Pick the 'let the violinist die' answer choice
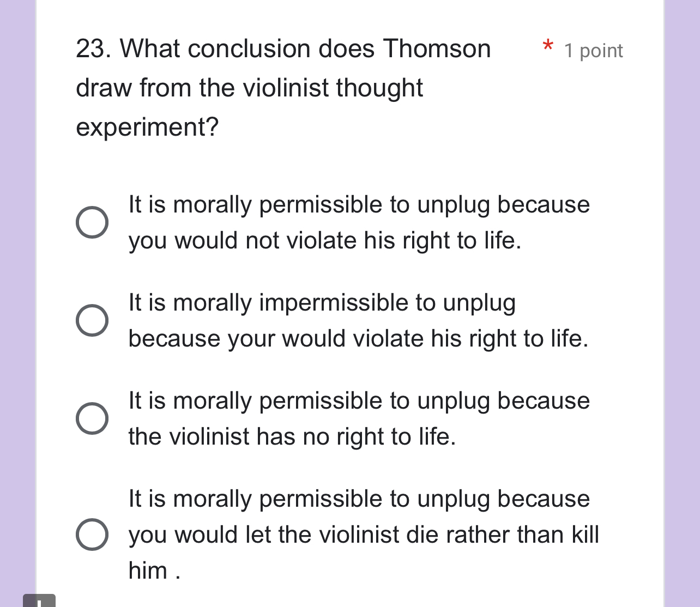Screen dimensions: 700x607 93,535
